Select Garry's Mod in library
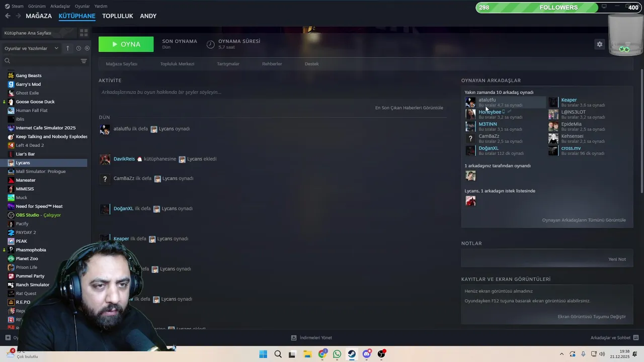644x362 pixels. [x=28, y=84]
